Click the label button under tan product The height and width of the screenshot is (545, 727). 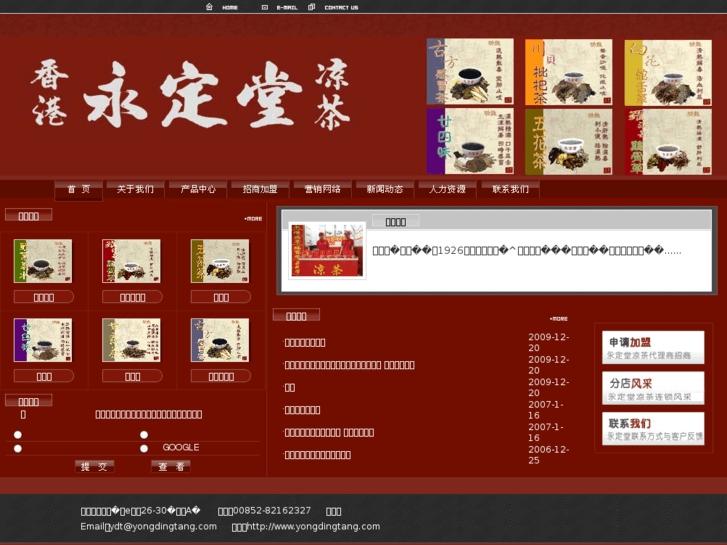click(x=132, y=376)
